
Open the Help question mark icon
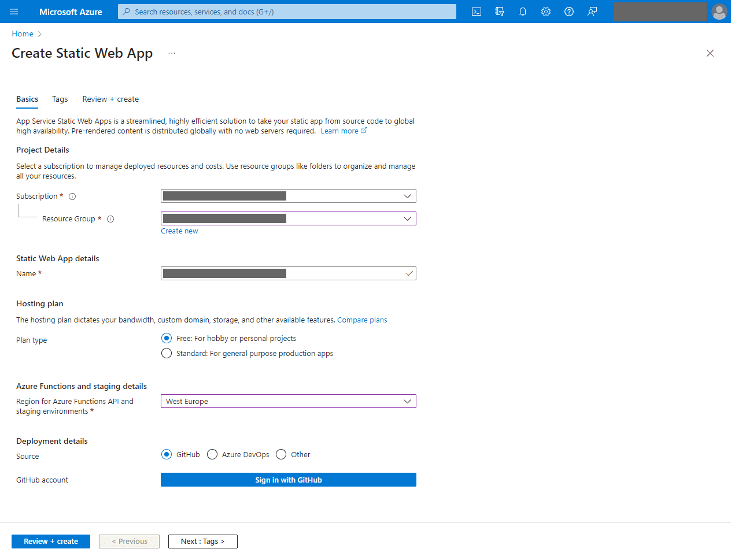[x=569, y=12]
